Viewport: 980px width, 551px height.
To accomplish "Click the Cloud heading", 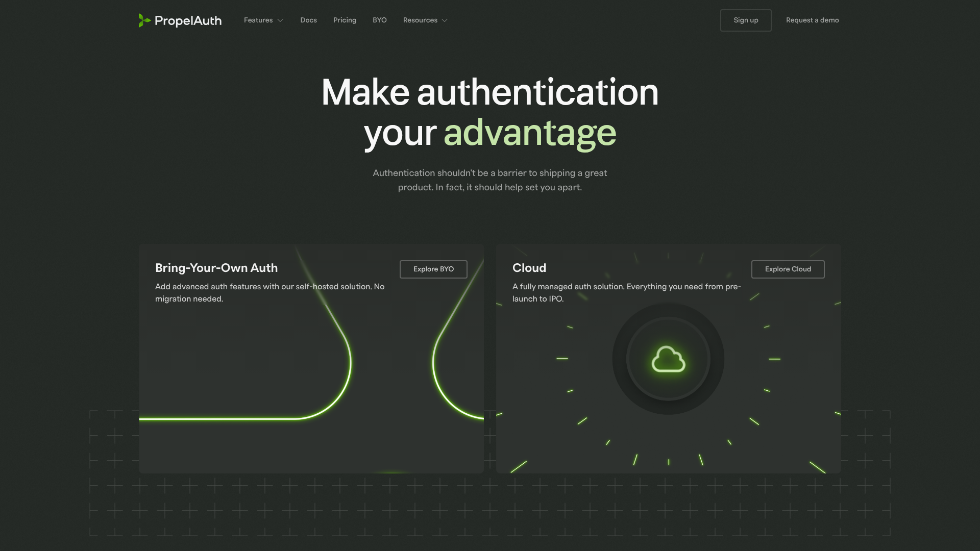I will pyautogui.click(x=529, y=268).
